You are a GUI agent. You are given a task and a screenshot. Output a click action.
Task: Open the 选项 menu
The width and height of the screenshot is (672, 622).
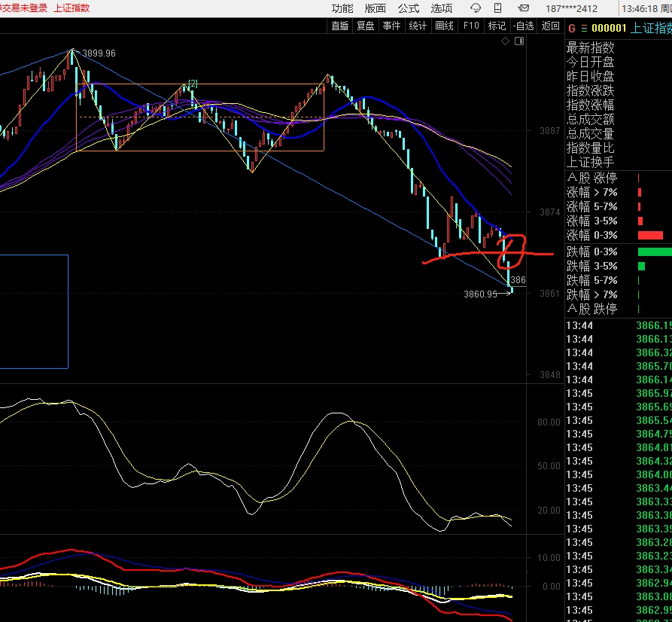pos(442,8)
